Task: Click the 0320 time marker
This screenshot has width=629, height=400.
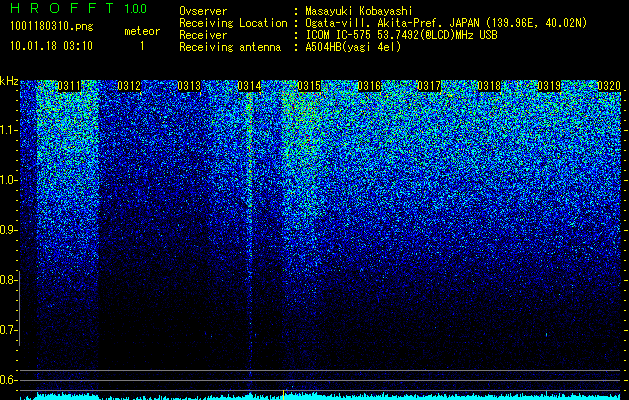Action: [609, 86]
